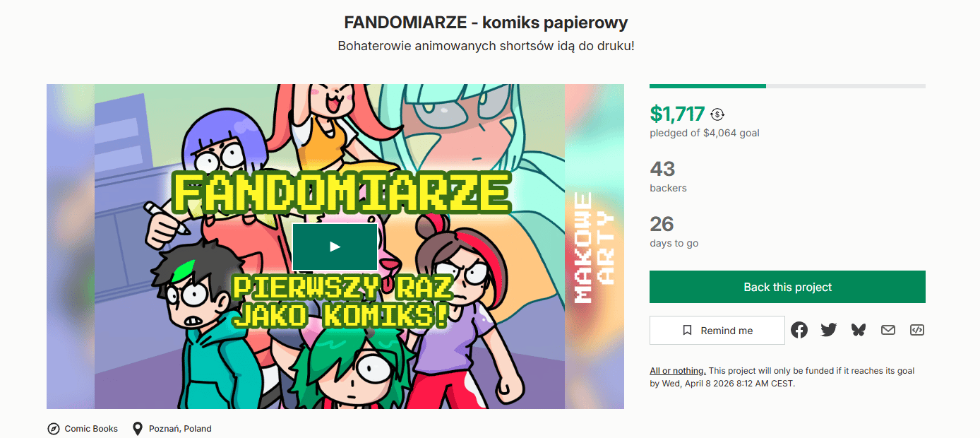Play the Fandomiarze project video
Image resolution: width=980 pixels, height=438 pixels.
(x=335, y=247)
